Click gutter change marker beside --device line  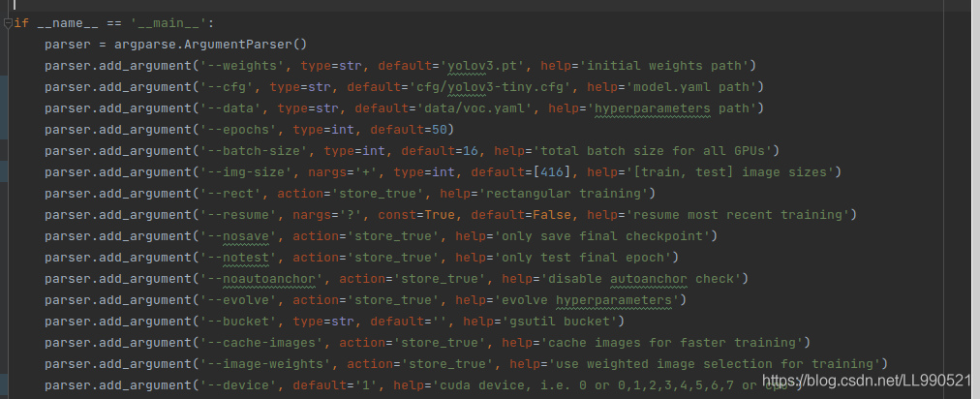coord(5,385)
